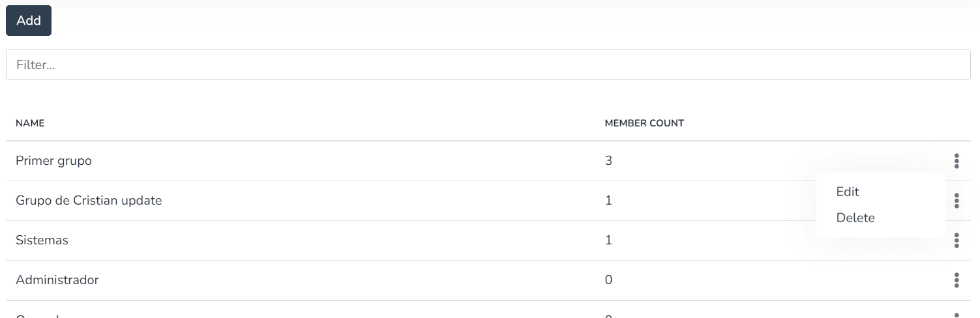Click the Grupo de Cristian update name
This screenshot has height=318, width=980.
pos(89,201)
